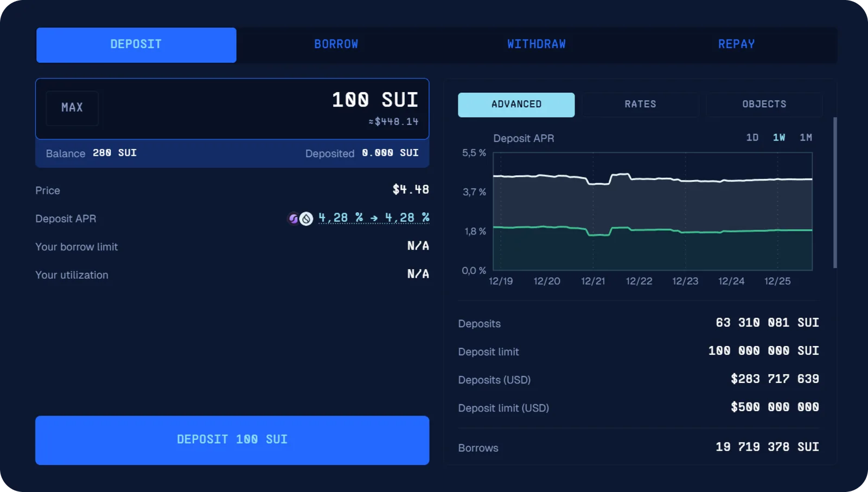Open the Borrow tab
Screen dimensions: 868x492
(x=336, y=45)
